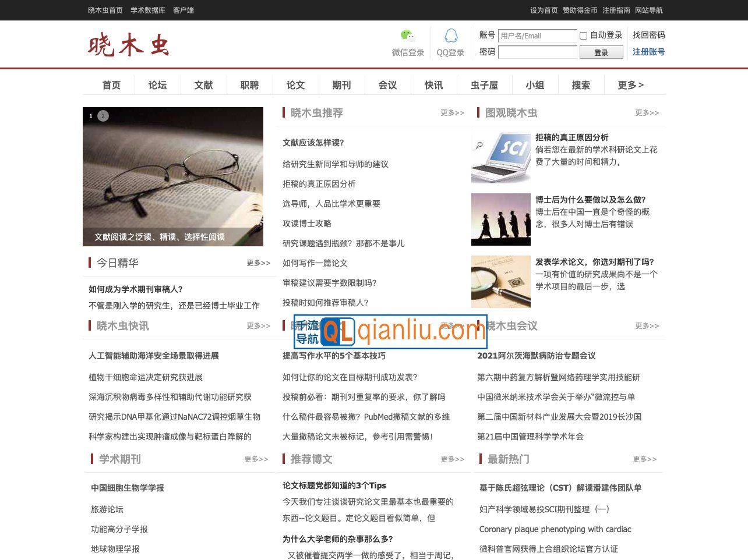The image size is (748, 560).
Task: Open the 论坛 navigation tab
Action: point(157,85)
